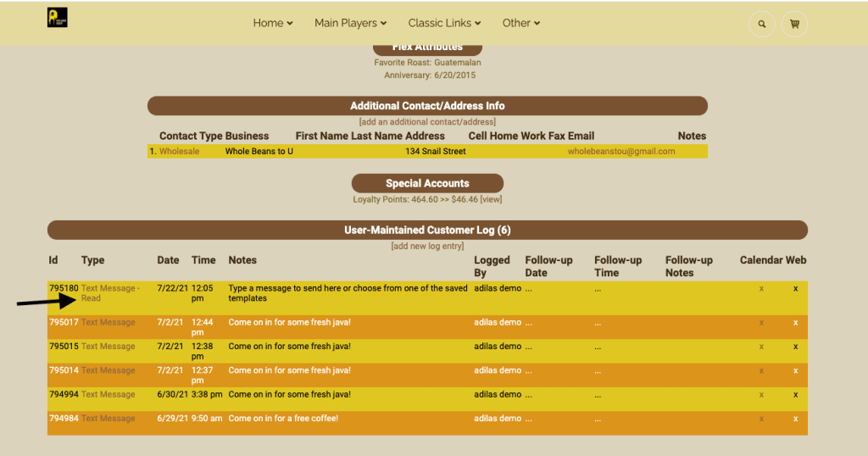This screenshot has width=868, height=456.
Task: Click follow-up date dots for log 795180
Action: tap(529, 289)
